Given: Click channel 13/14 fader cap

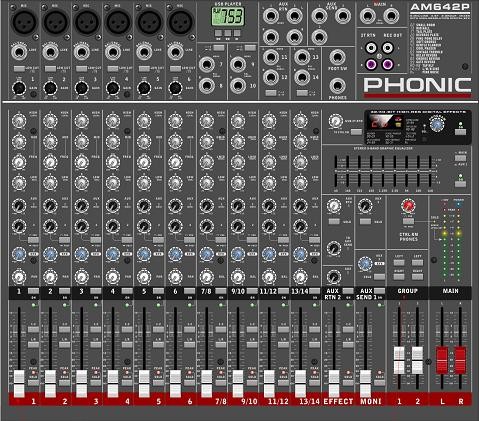Looking at the screenshot, I should (x=300, y=383).
